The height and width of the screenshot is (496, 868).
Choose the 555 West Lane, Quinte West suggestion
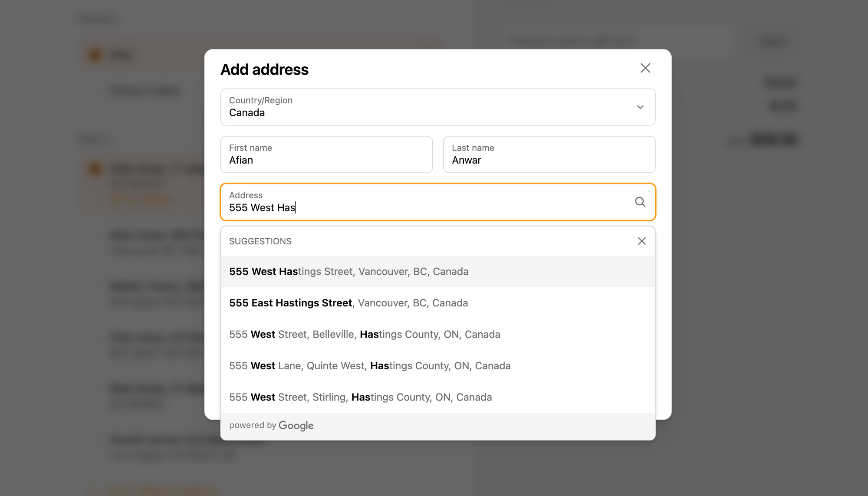click(x=369, y=365)
